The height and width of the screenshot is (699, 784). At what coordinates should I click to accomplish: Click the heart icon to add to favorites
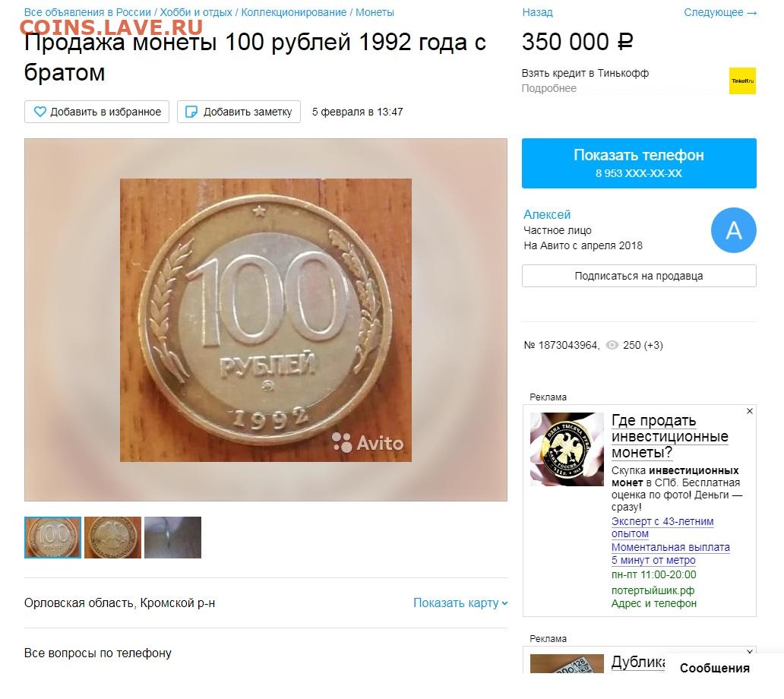[40, 112]
